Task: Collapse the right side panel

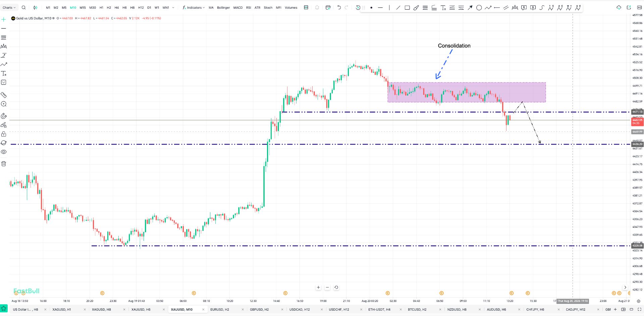Action: tap(639, 7)
